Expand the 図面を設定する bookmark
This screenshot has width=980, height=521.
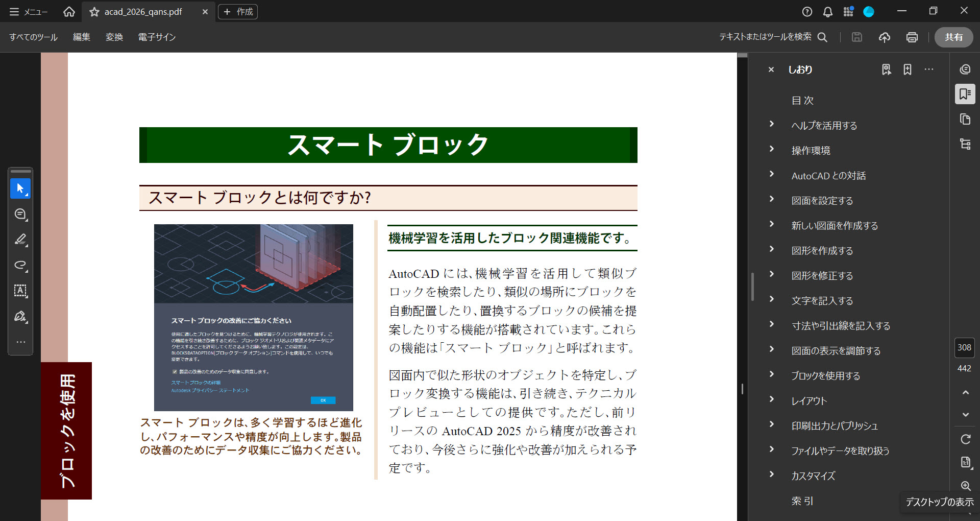click(x=771, y=199)
